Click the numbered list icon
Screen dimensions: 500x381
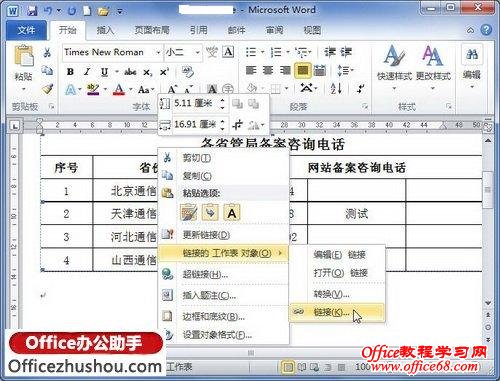(x=276, y=52)
